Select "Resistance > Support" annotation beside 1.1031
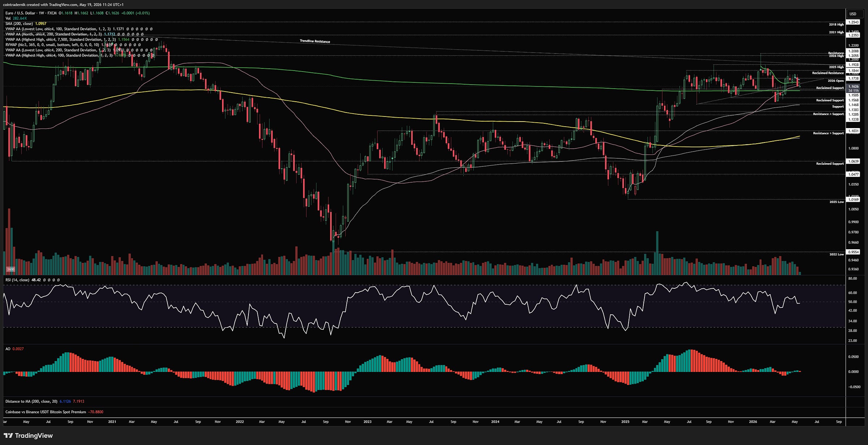The image size is (868, 445). (x=828, y=133)
